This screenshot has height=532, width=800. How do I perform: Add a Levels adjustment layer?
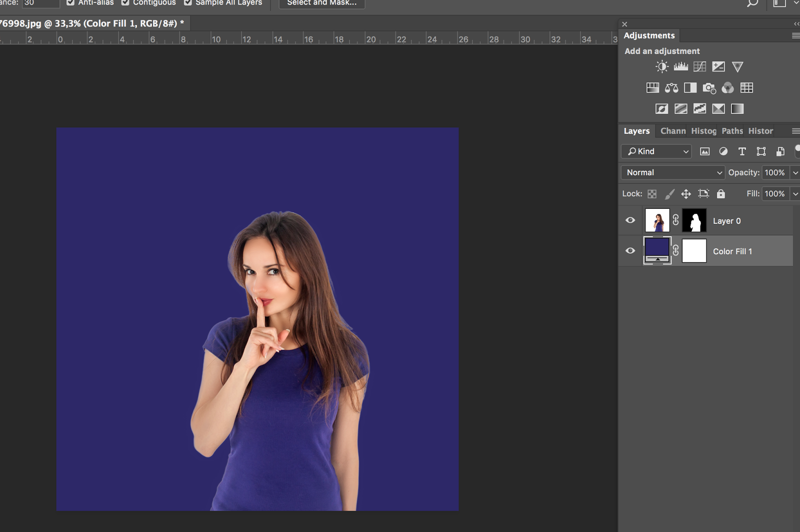tap(680, 66)
